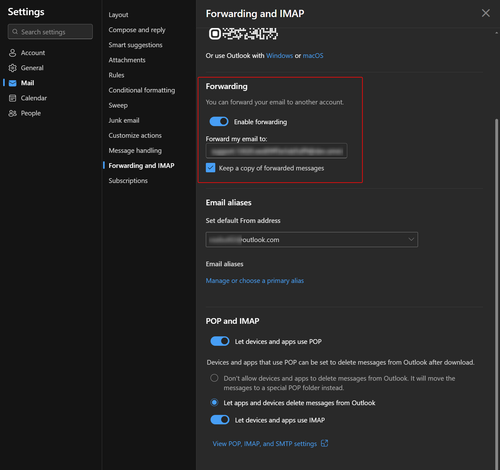Image resolution: width=500 pixels, height=470 pixels.
Task: Select Forwarding and IMAP in menu
Action: point(141,166)
